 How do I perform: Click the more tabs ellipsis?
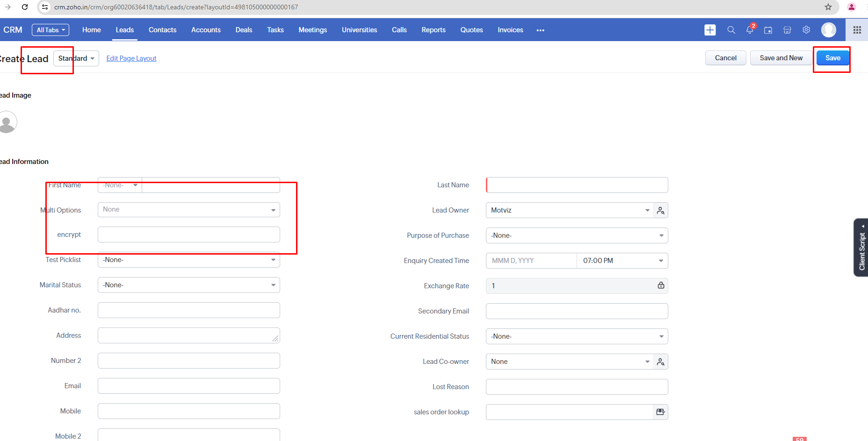tap(541, 30)
